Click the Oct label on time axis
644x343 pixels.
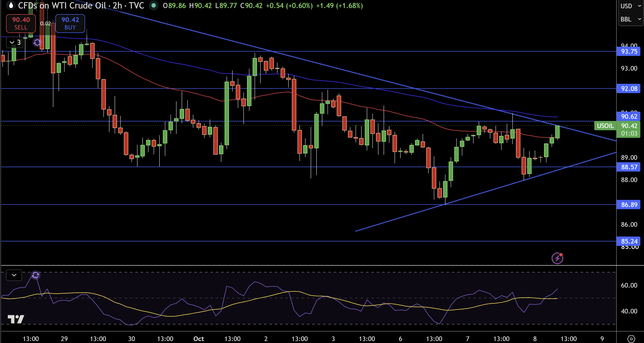[x=199, y=339]
